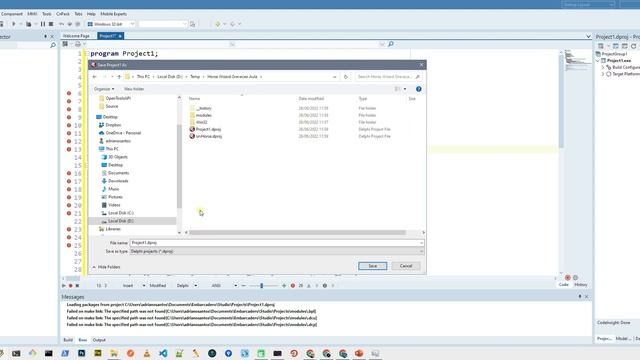Pin the left inspector panel
The height and width of the screenshot is (360, 640).
[x=45, y=37]
